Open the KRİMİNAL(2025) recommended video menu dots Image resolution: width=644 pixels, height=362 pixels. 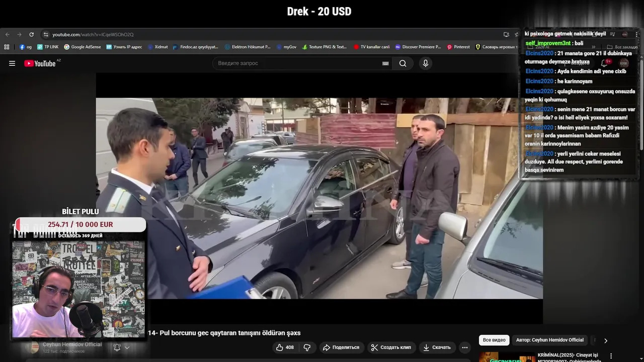pyautogui.click(x=611, y=356)
